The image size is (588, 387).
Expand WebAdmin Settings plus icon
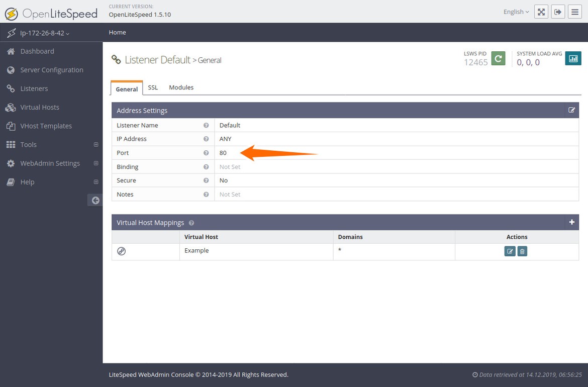[96, 163]
